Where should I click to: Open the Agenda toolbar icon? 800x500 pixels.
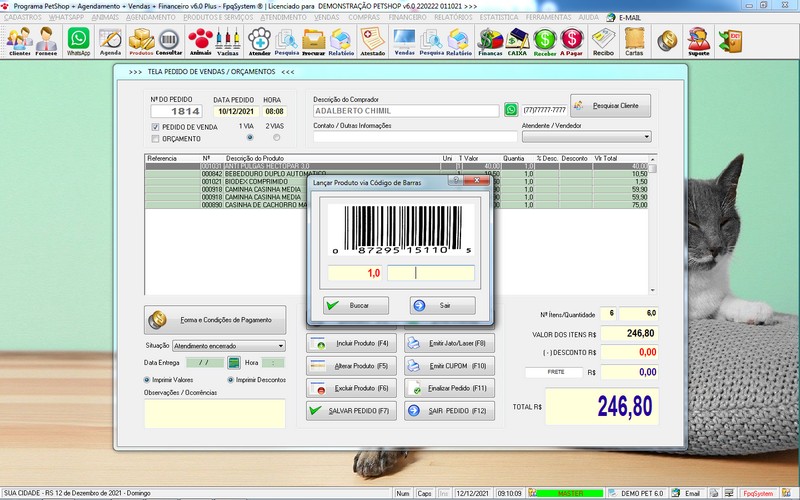coord(110,41)
